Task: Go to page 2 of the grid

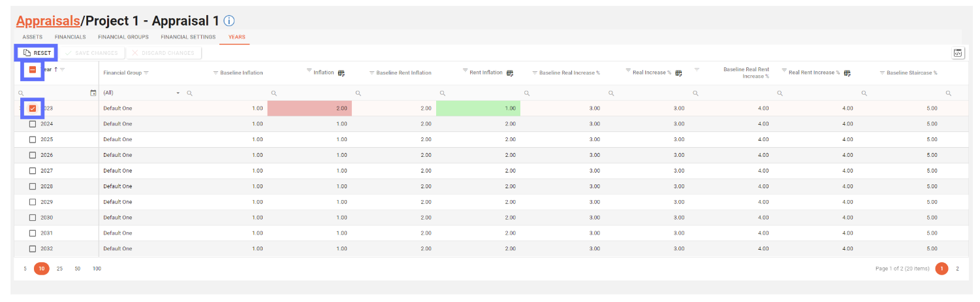Action: point(958,269)
